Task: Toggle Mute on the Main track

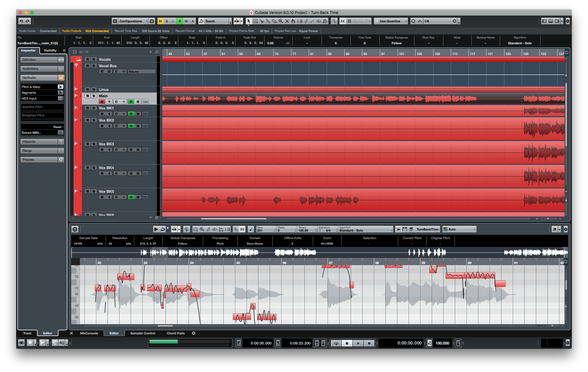Action: (x=88, y=96)
